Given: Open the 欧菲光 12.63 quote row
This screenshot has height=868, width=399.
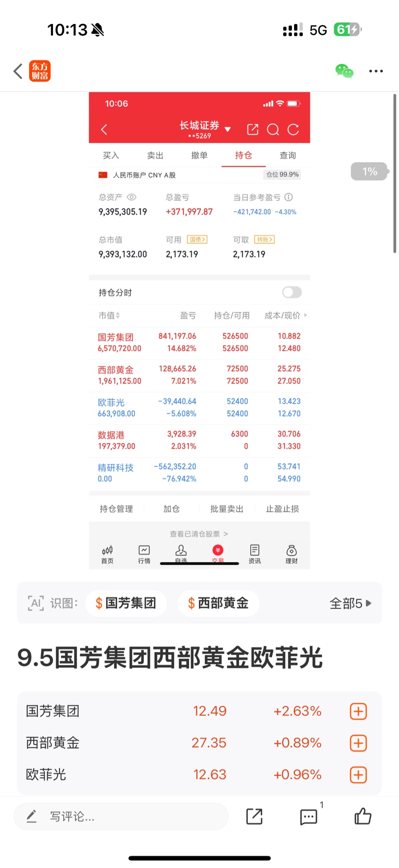Looking at the screenshot, I should [x=199, y=774].
